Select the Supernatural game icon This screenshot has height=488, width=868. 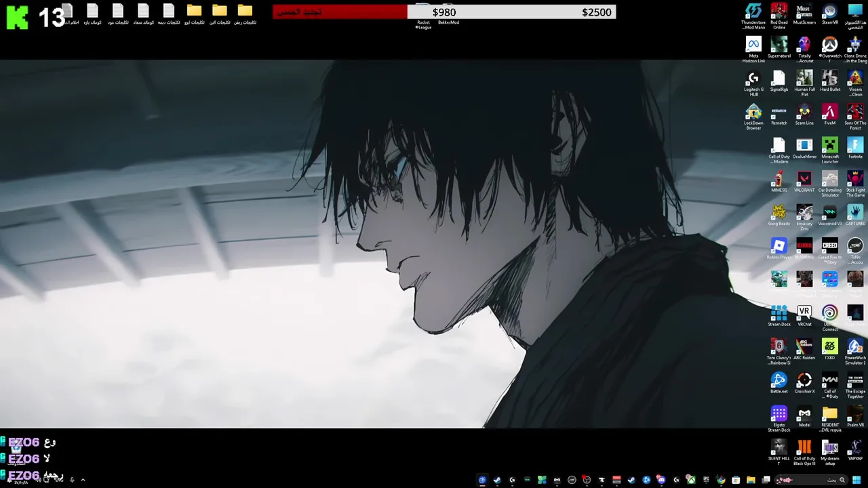tap(778, 48)
